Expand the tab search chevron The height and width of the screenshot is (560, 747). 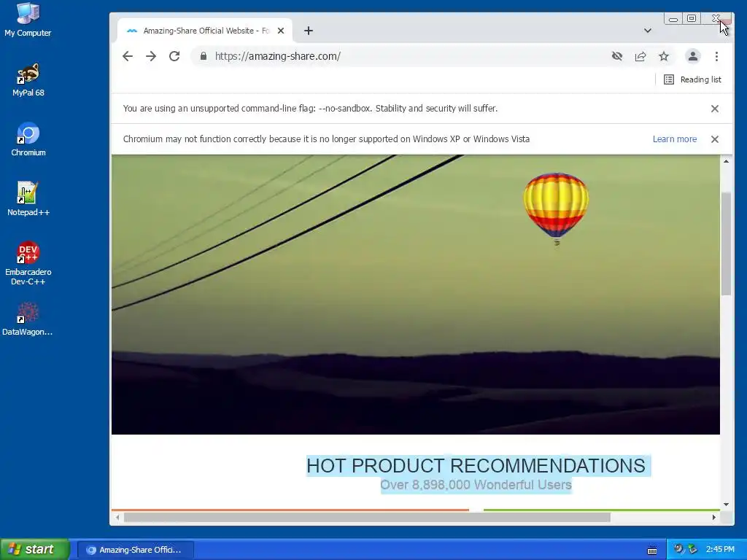648,31
